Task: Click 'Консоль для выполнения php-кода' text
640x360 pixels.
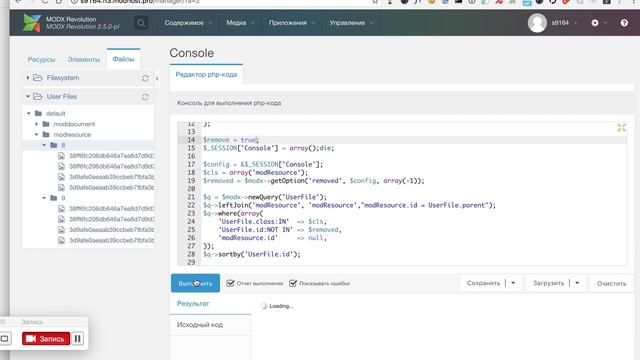Action: [229, 103]
